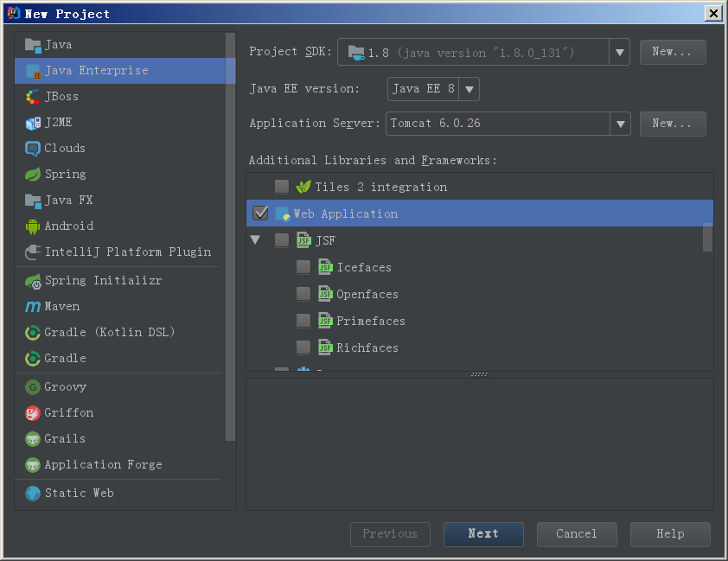
Task: Enable the Tiles 2 integration checkbox
Action: [282, 187]
